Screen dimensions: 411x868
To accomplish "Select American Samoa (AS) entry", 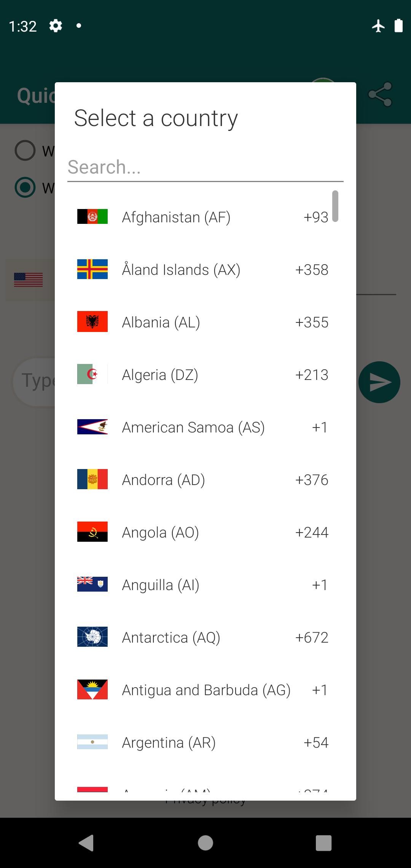I will (193, 428).
